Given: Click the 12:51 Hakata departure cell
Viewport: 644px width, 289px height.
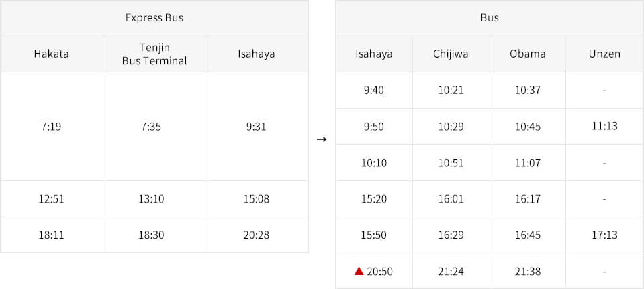Looking at the screenshot, I should pyautogui.click(x=51, y=199).
